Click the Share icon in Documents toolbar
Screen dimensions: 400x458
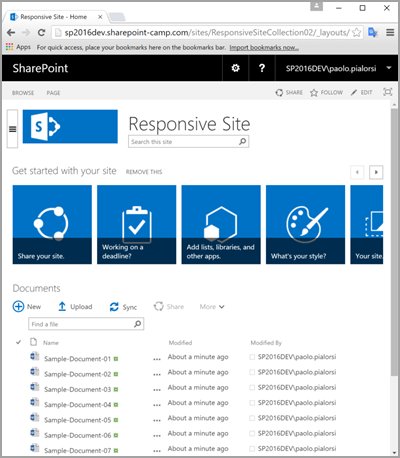pyautogui.click(x=159, y=306)
